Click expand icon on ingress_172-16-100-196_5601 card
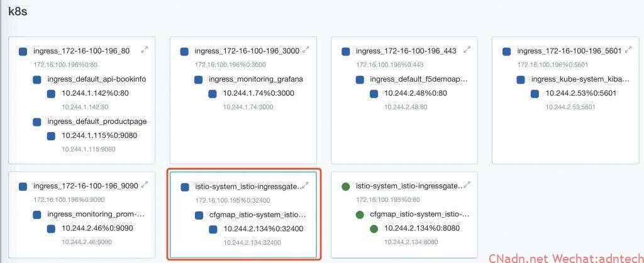This screenshot has width=644, height=263. [629, 49]
